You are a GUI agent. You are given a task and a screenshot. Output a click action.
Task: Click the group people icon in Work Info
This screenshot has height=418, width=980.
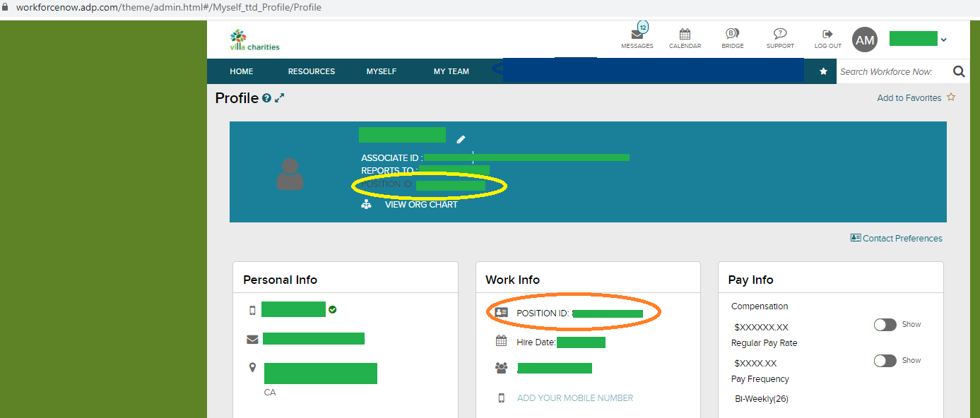tap(502, 368)
